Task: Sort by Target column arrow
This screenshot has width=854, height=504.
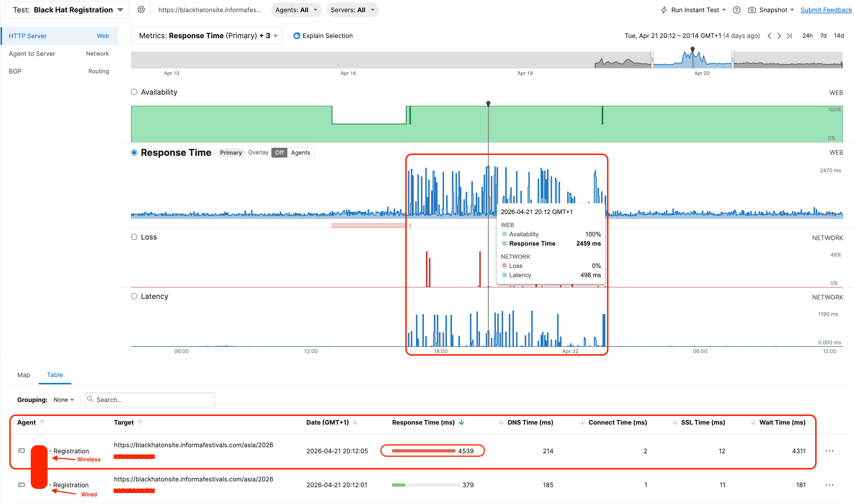Action: click(x=140, y=422)
